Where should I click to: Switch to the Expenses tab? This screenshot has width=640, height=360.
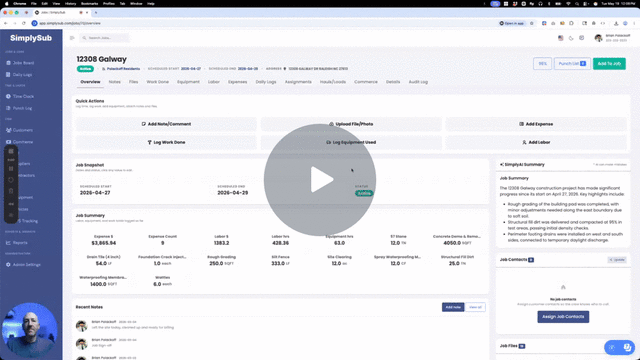pyautogui.click(x=238, y=82)
